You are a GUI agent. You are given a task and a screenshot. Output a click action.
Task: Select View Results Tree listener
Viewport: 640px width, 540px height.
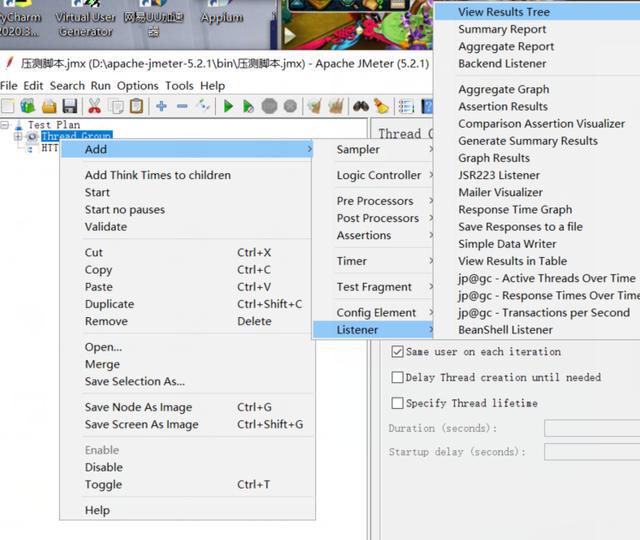[537, 12]
